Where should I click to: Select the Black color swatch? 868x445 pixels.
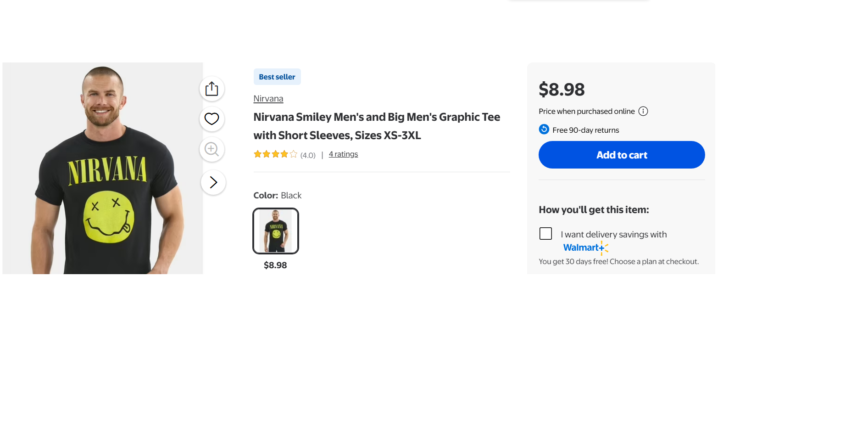(x=276, y=231)
